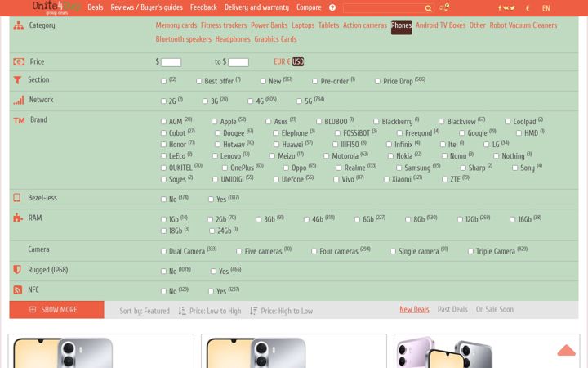Check the OnePlus brand checkbox

[x=225, y=168]
